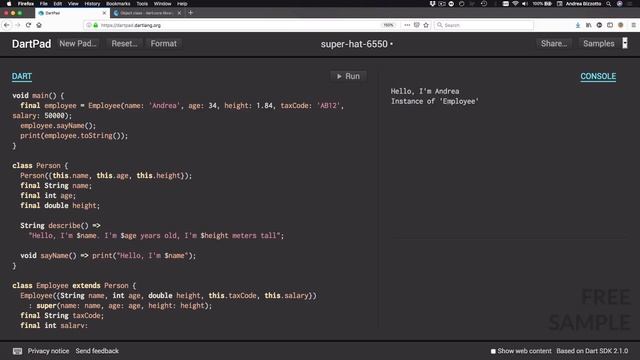The height and width of the screenshot is (360, 640).
Task: Click the 'String describe() =>' line
Action: click(60, 225)
